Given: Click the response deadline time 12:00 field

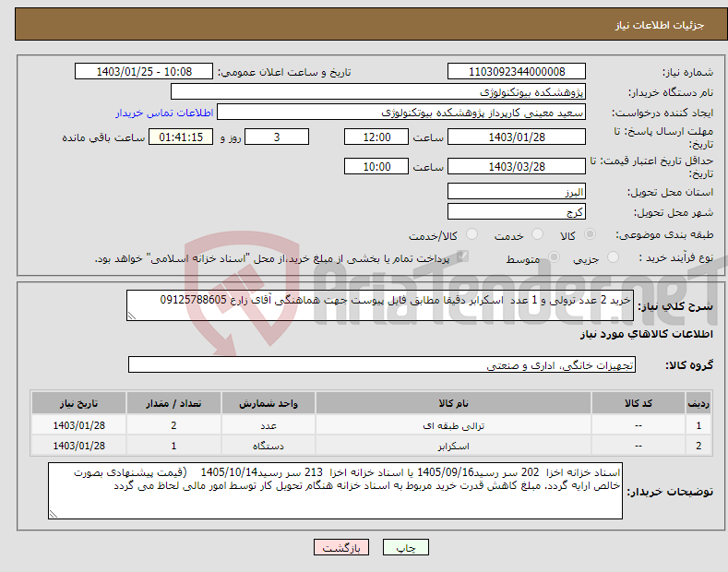Looking at the screenshot, I should [x=376, y=137].
